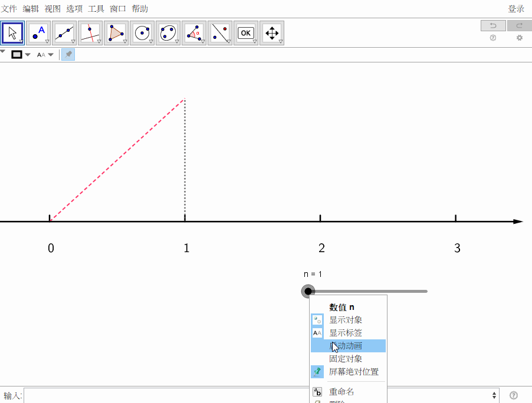The height and width of the screenshot is (403, 532).
Task: Open the 编辑 menu
Action: point(31,9)
